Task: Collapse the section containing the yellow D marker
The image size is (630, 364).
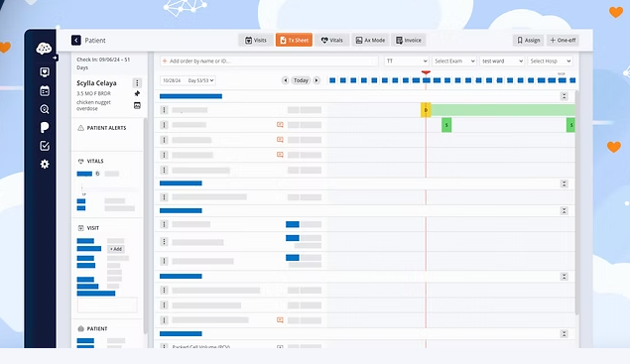Action: click(x=565, y=96)
